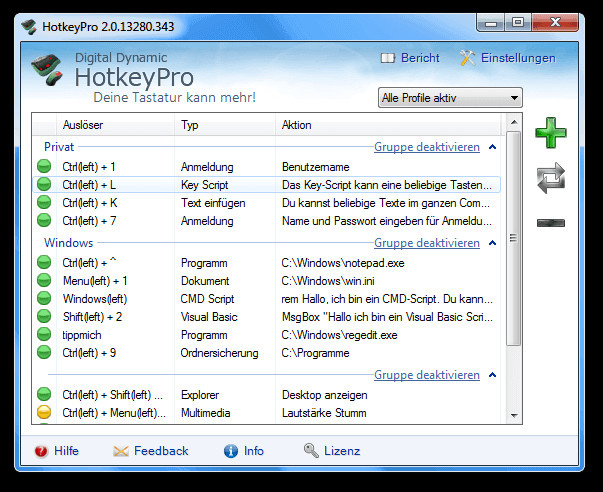Click Gruppe deaktivieren for Privat group
This screenshot has height=492, width=603.
pos(427,147)
